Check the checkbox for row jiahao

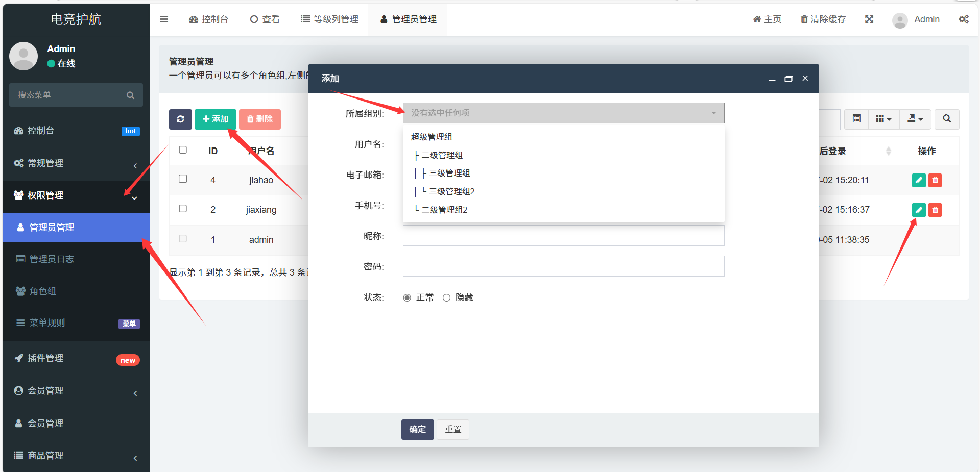[183, 179]
